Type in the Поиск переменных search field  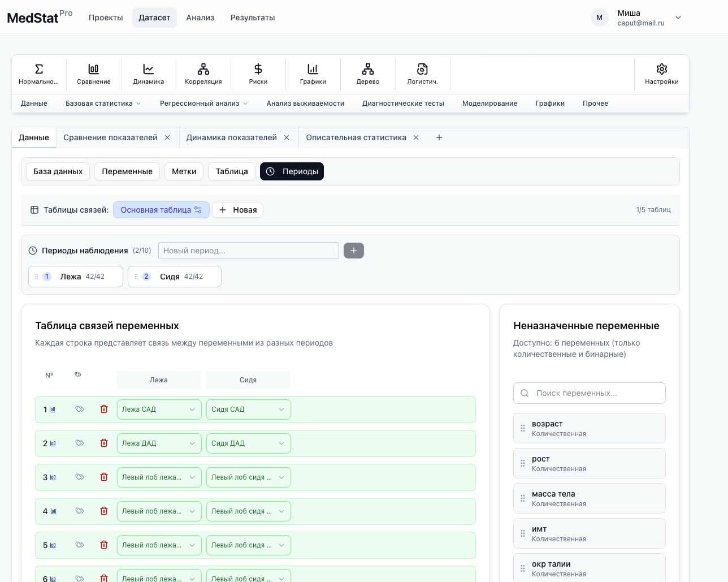(x=590, y=393)
